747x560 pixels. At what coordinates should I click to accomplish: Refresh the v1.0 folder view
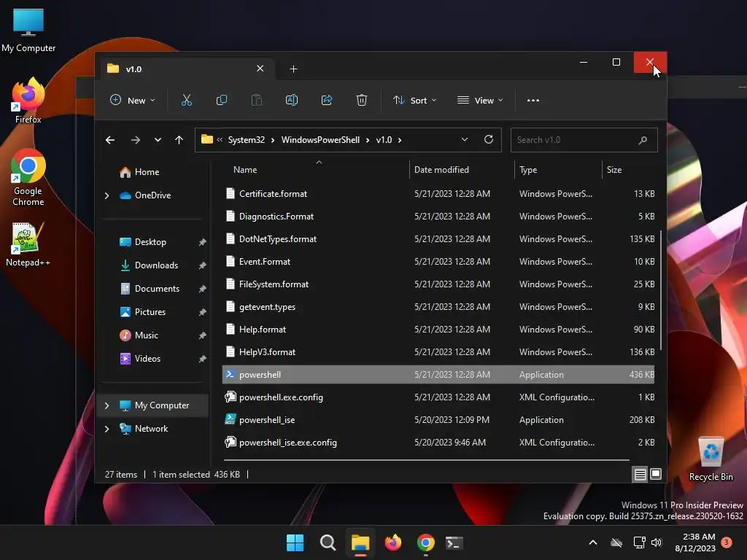coord(488,139)
